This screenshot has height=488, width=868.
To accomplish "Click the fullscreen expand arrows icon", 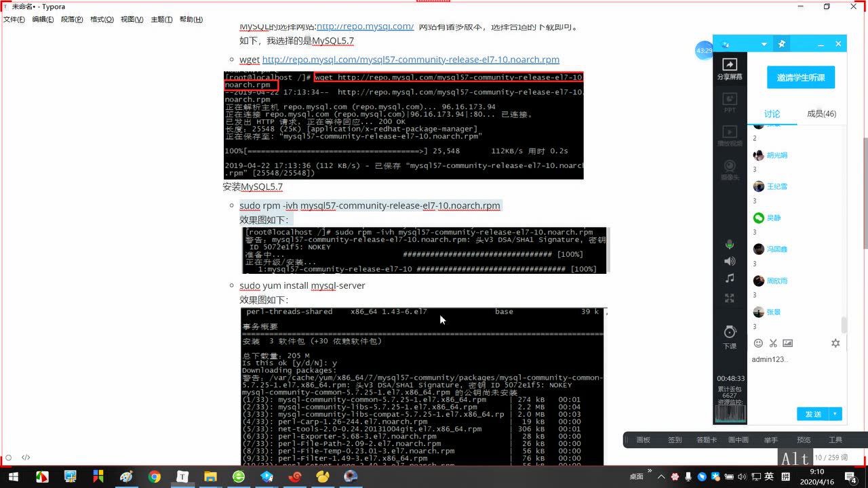I will click(730, 298).
